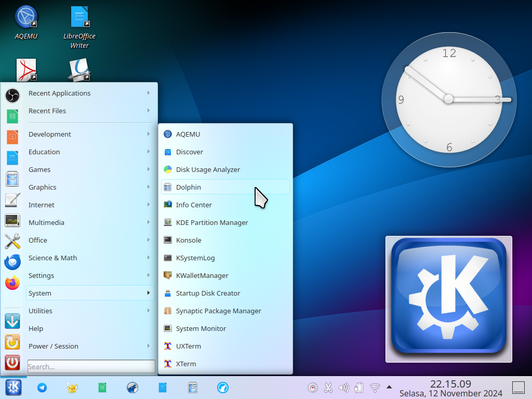Launch UXTerm

(225, 345)
